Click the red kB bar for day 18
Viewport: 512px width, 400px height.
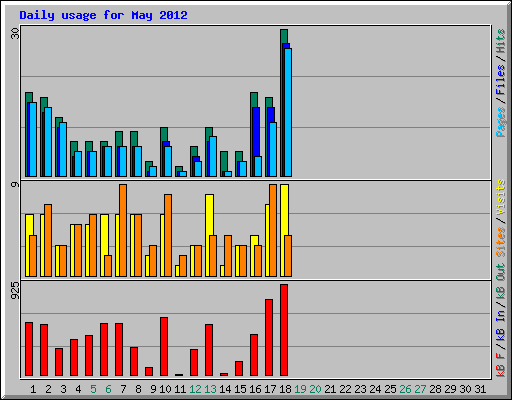click(284, 330)
